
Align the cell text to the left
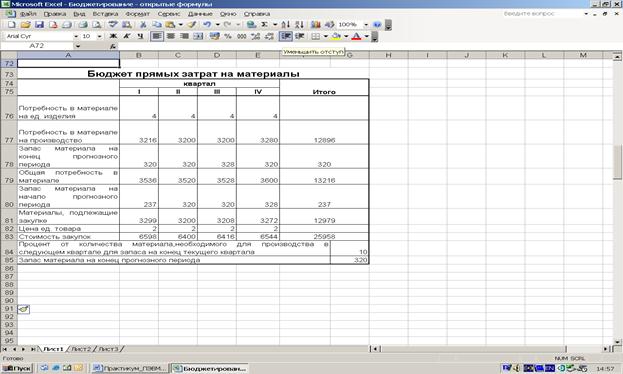[157, 36]
